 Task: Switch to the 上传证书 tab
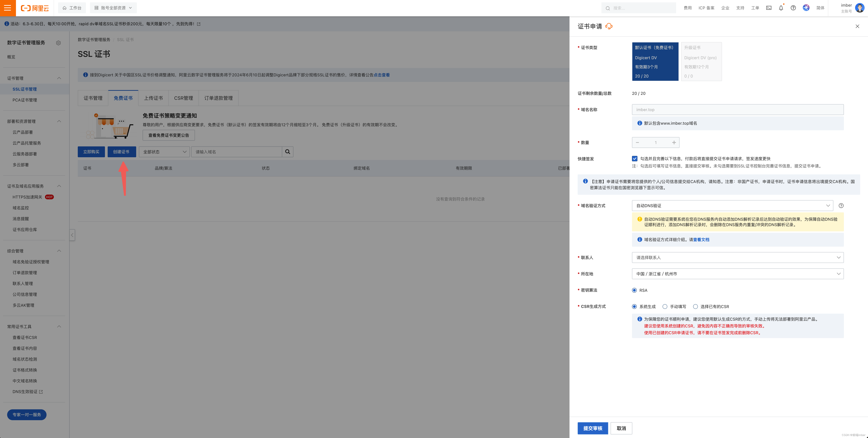pos(153,98)
